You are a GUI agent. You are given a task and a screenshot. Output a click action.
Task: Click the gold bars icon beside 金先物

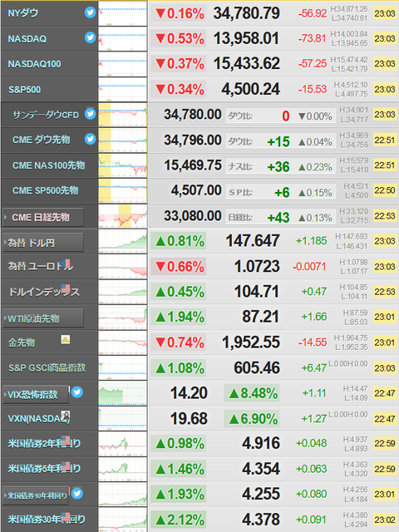pyautogui.click(x=66, y=339)
